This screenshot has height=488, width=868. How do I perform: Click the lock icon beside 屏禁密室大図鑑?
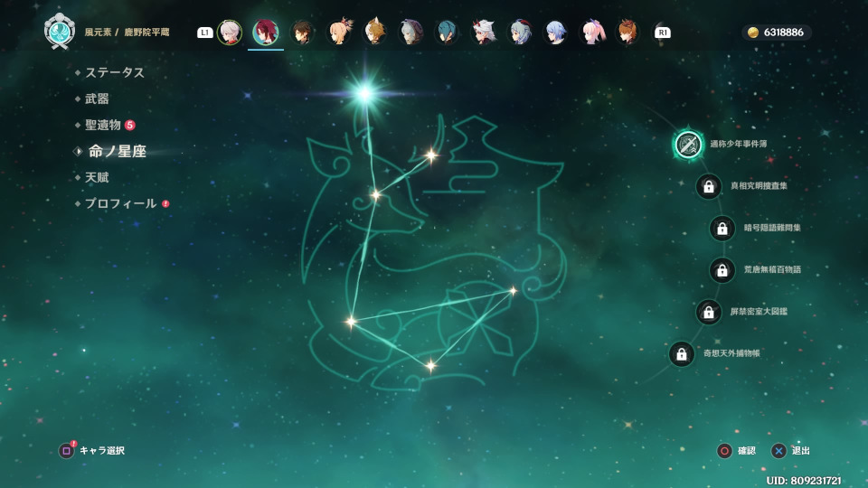(x=709, y=312)
